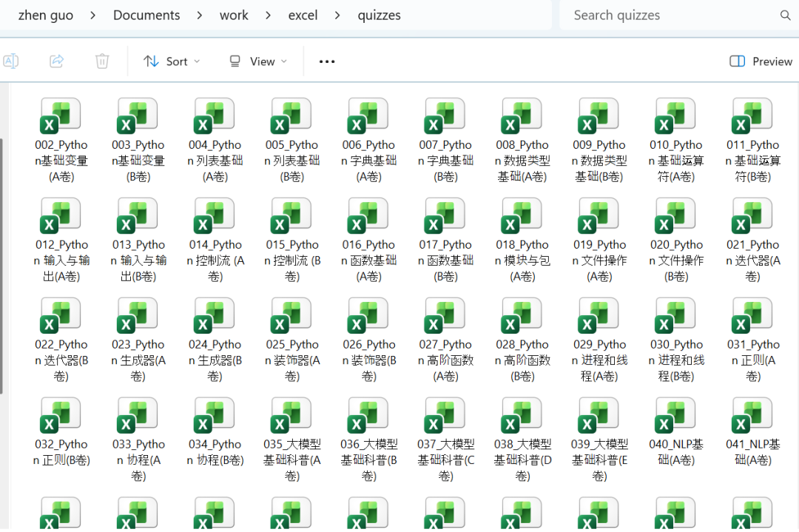The height and width of the screenshot is (532, 799).
Task: Select file 025_Python 装饰器(A卷) icon
Action: 291,317
